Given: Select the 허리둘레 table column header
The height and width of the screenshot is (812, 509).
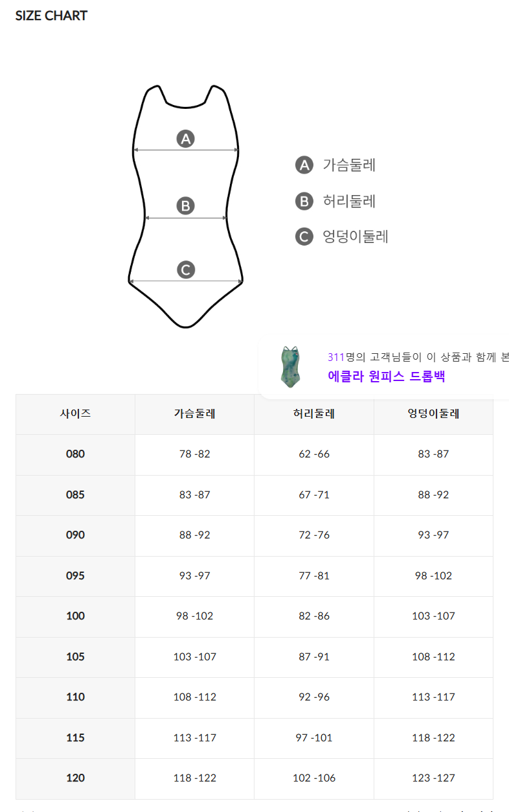Looking at the screenshot, I should (314, 413).
